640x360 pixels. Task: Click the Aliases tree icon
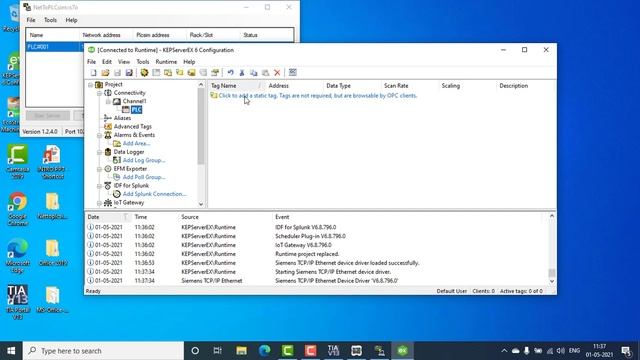click(x=108, y=118)
